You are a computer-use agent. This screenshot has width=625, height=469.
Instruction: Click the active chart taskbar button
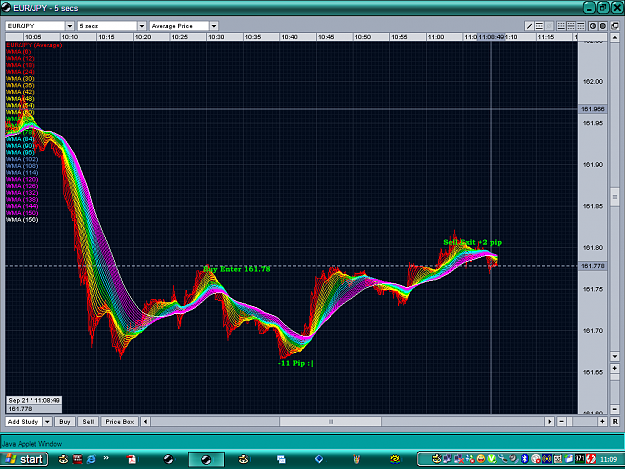click(206, 459)
